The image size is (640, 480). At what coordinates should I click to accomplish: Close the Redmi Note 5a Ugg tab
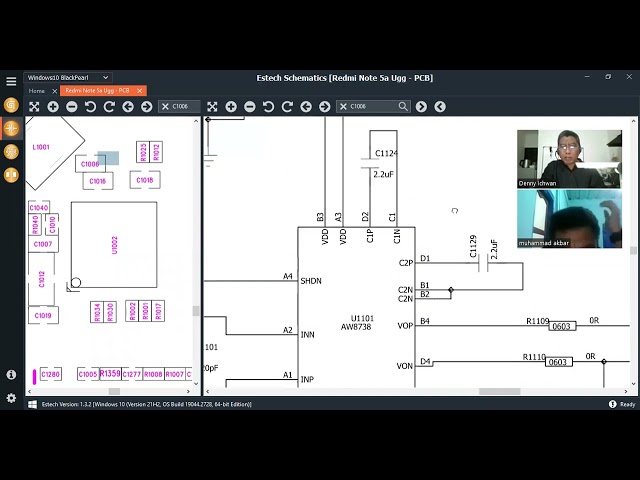click(x=140, y=91)
